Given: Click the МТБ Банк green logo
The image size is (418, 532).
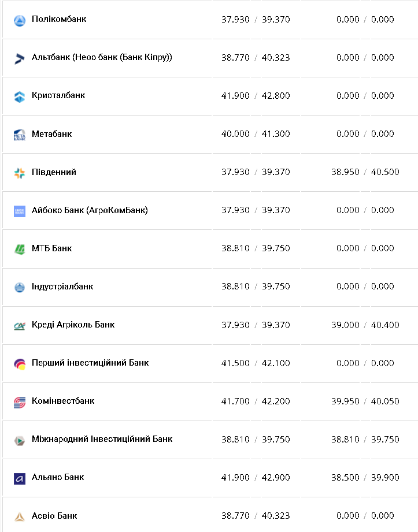Looking at the screenshot, I should (20, 249).
